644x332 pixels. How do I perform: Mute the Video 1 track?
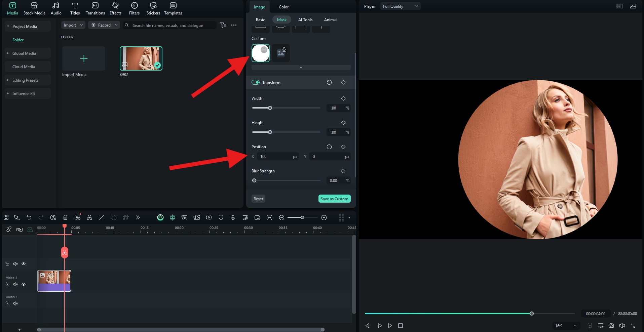click(15, 284)
